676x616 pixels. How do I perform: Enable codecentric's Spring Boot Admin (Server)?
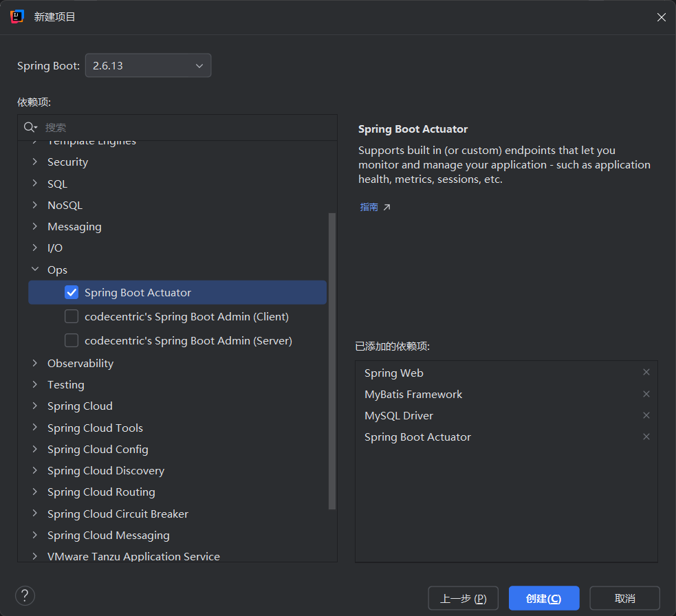click(x=72, y=340)
